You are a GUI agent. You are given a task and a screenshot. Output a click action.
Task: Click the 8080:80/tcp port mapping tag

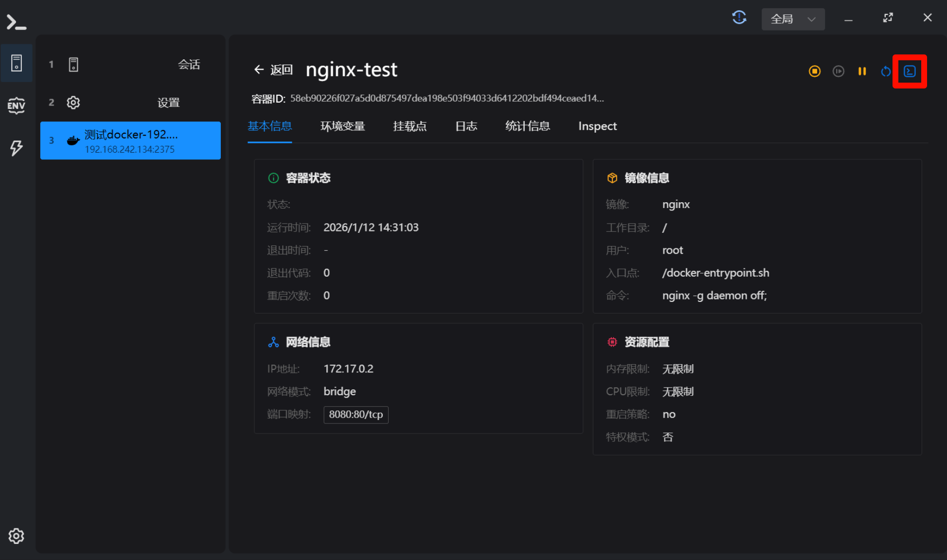(x=356, y=415)
